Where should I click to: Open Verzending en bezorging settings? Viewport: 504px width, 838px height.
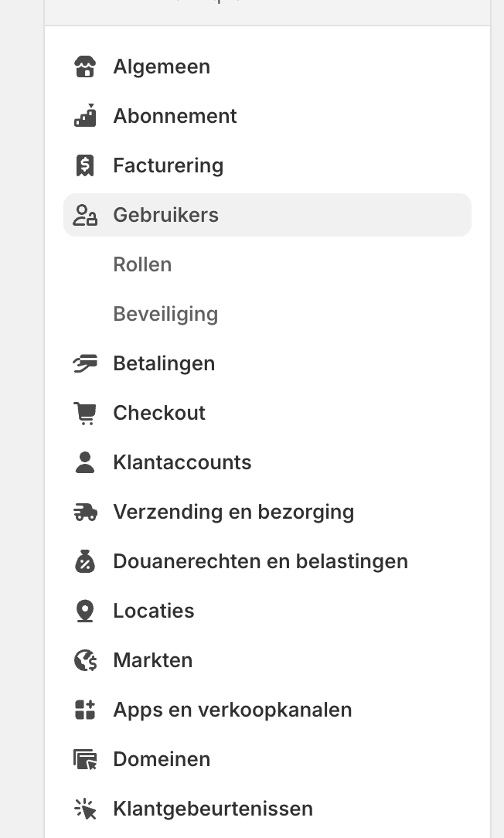[x=233, y=512]
